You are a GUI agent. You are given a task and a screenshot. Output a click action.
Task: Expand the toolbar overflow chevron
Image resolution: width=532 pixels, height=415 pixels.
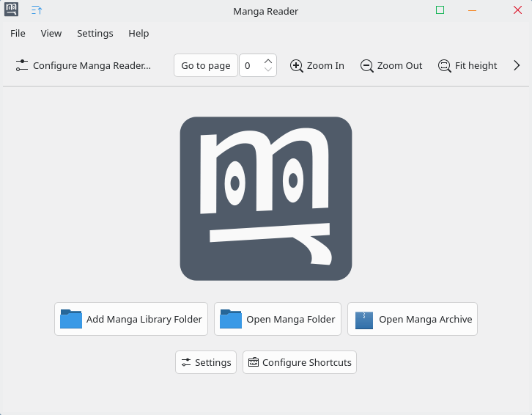click(x=517, y=66)
